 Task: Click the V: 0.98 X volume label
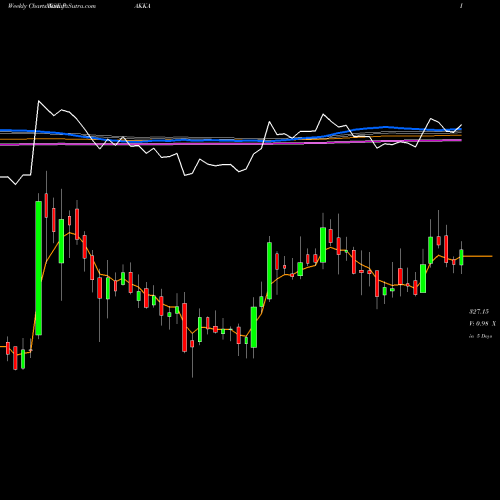point(482,324)
